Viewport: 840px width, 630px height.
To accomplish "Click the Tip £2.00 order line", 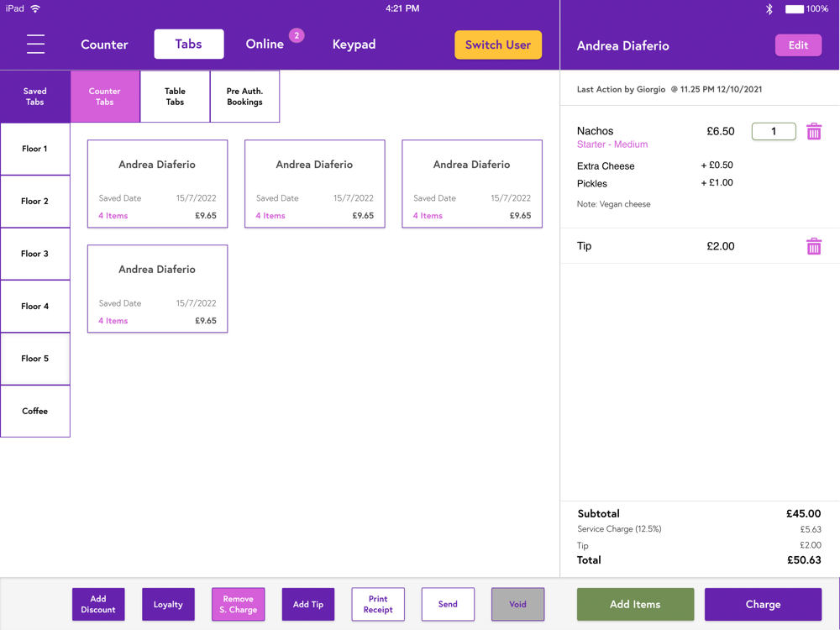I will pyautogui.click(x=700, y=246).
